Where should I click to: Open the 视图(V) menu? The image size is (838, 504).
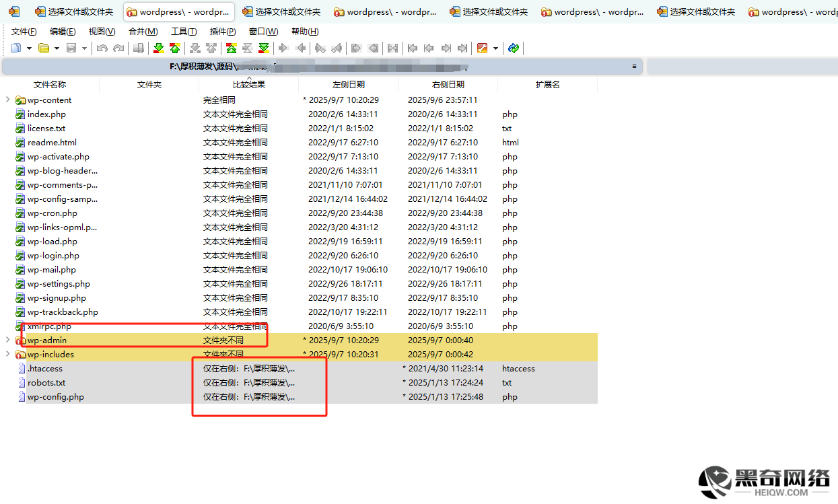click(x=102, y=32)
